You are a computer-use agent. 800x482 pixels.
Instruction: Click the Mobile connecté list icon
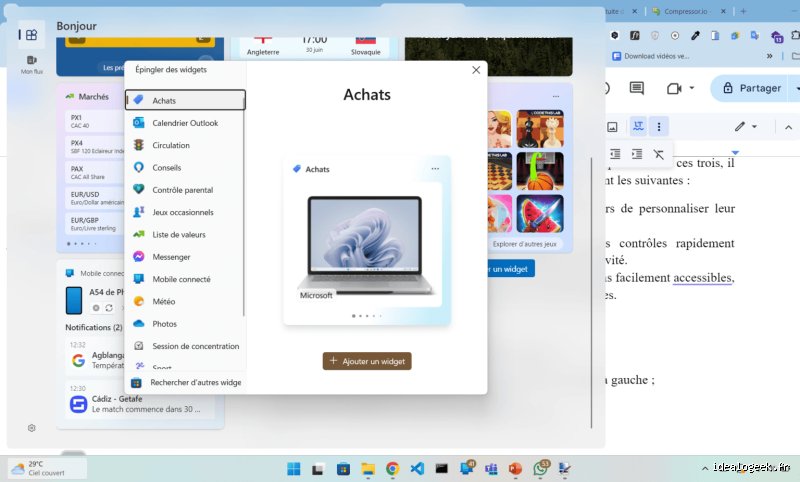click(139, 279)
